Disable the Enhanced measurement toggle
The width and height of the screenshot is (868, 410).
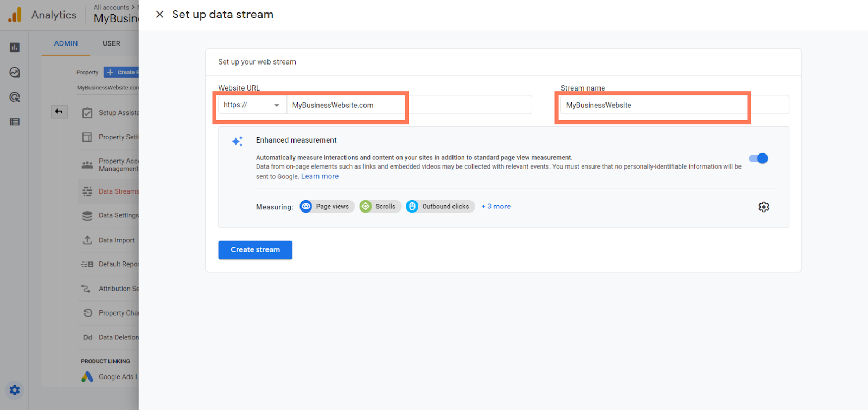tap(758, 158)
